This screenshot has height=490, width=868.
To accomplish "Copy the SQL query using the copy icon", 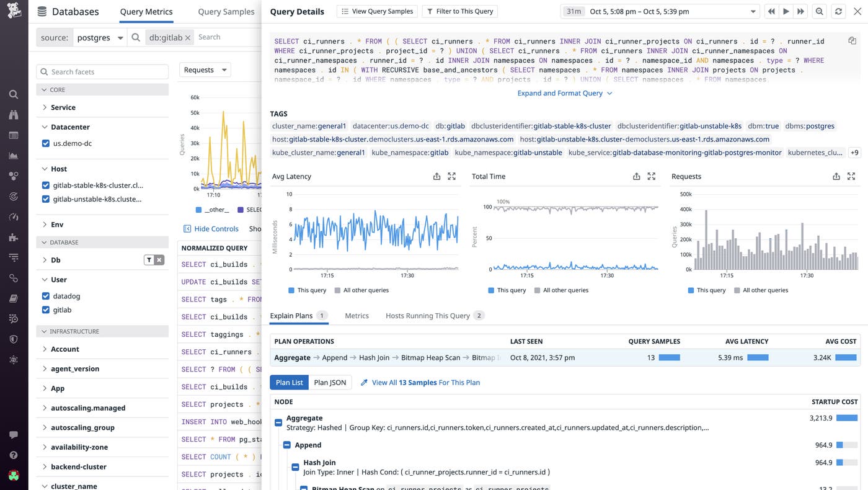I will (x=852, y=40).
